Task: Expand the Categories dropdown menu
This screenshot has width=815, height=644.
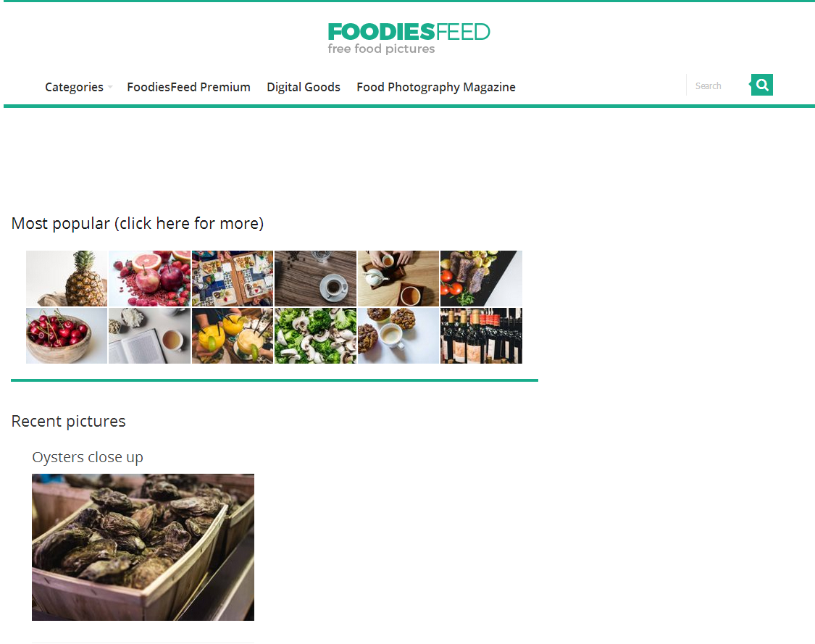Action: [x=78, y=87]
